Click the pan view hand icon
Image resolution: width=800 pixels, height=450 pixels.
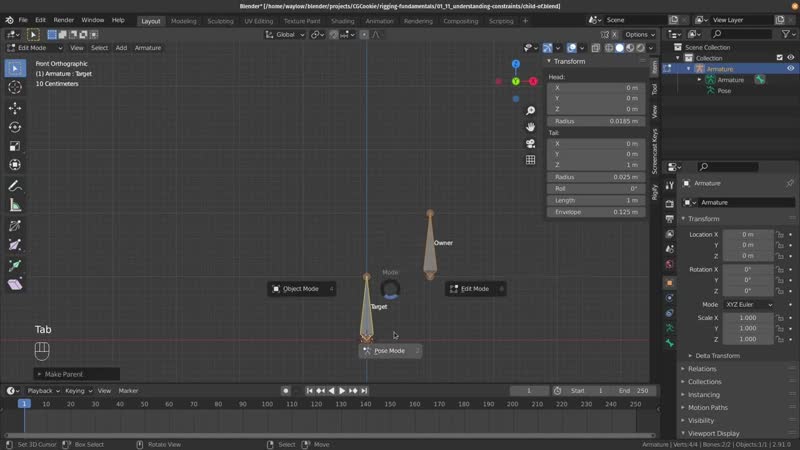[531, 127]
